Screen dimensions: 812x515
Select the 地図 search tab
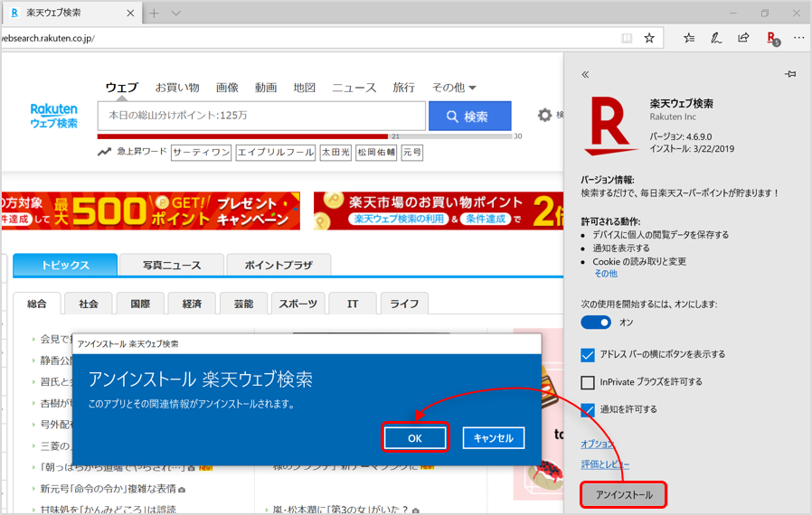[305, 88]
